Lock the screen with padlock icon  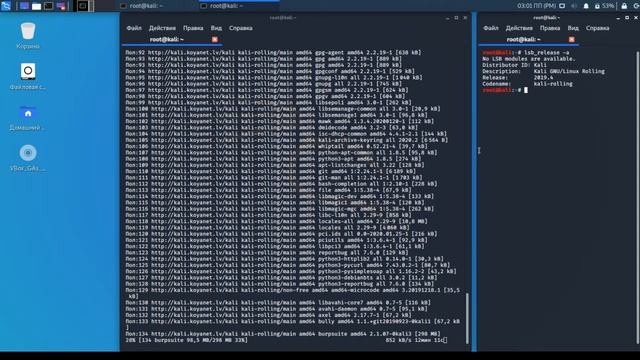point(624,6)
